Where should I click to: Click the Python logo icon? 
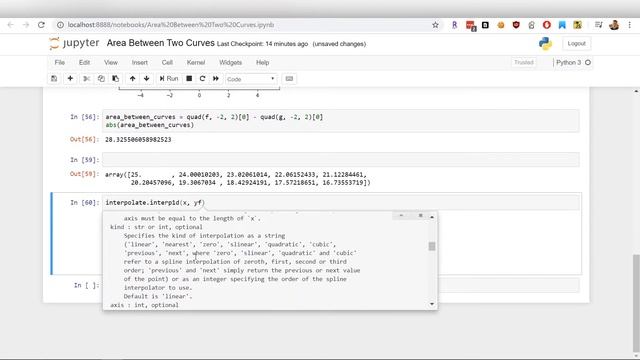545,43
